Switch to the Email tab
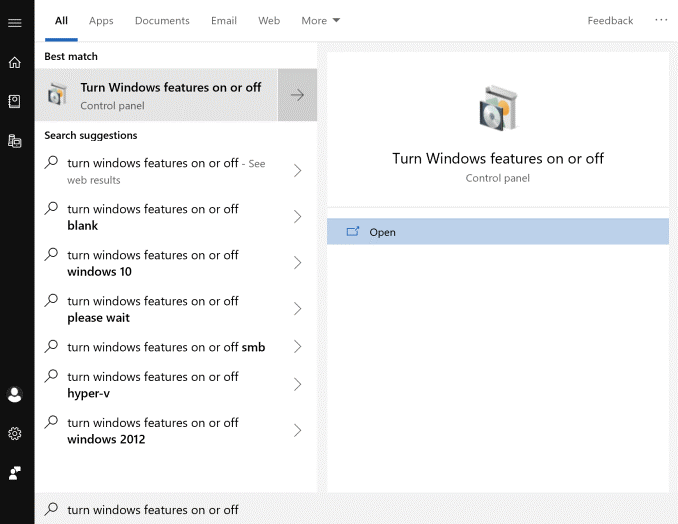 pos(224,20)
